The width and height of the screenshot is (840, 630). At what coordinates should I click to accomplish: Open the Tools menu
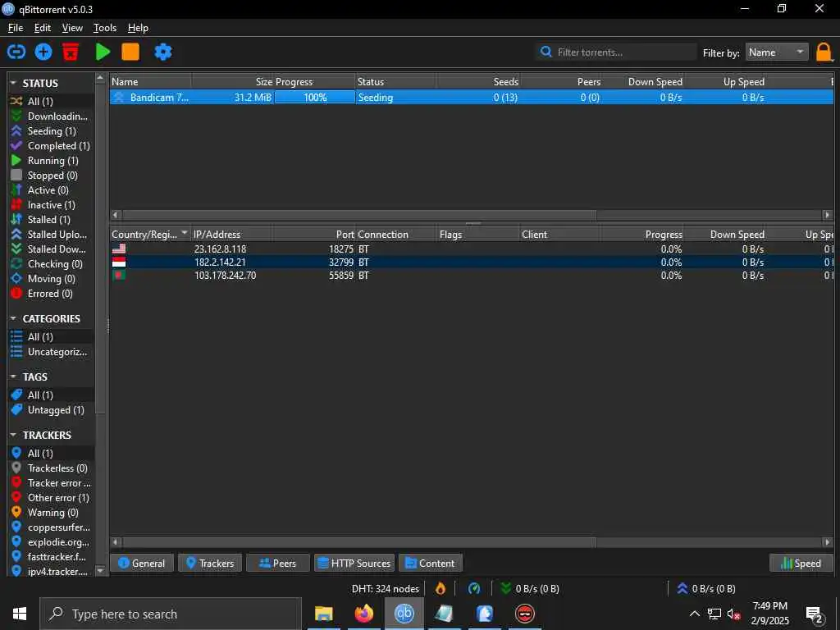pyautogui.click(x=105, y=28)
